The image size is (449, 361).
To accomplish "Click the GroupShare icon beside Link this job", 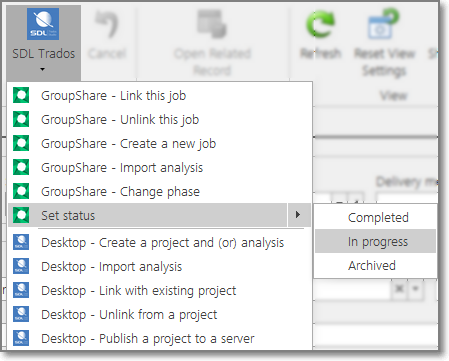I will (21, 95).
